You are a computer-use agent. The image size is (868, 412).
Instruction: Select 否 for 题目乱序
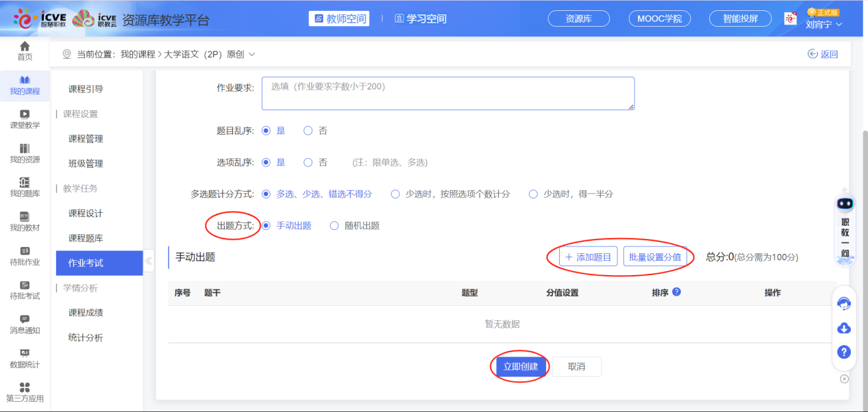(x=308, y=131)
